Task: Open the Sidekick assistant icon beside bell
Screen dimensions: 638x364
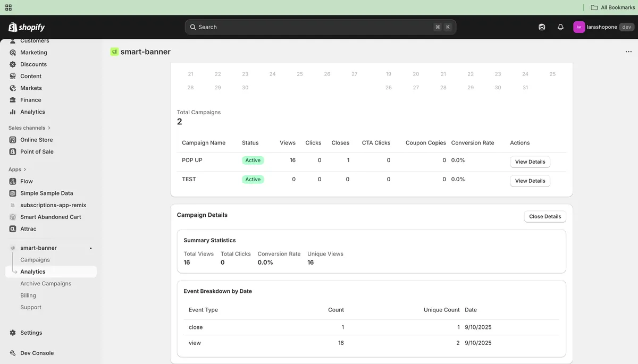Action: 542,27
